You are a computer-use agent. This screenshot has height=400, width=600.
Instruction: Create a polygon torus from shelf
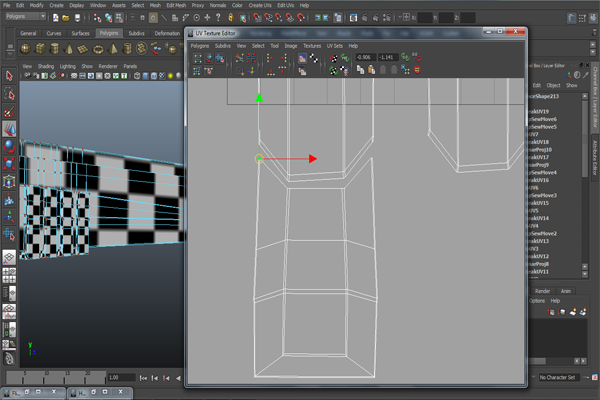point(98,49)
